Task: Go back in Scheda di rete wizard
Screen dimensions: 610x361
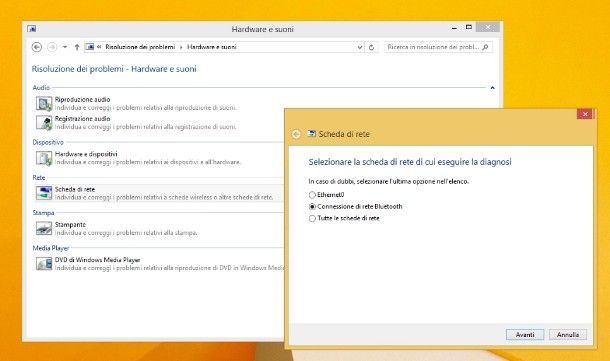Action: coord(296,134)
